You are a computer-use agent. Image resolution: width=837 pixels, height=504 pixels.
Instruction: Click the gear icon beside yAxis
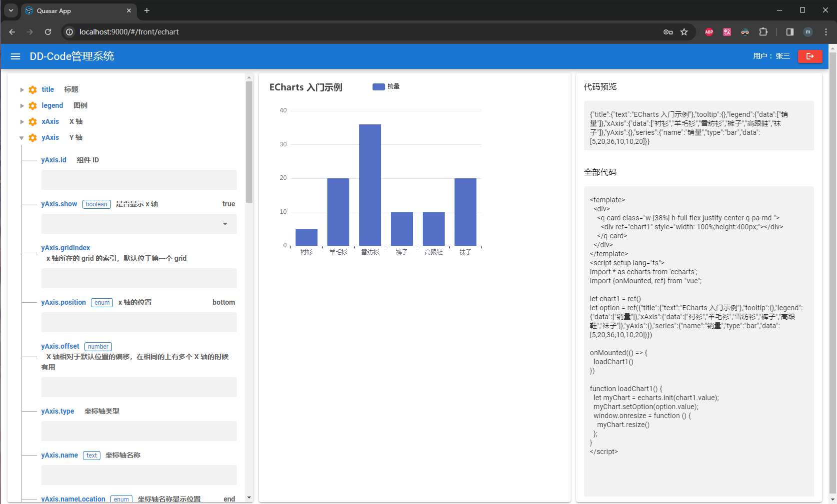click(32, 138)
